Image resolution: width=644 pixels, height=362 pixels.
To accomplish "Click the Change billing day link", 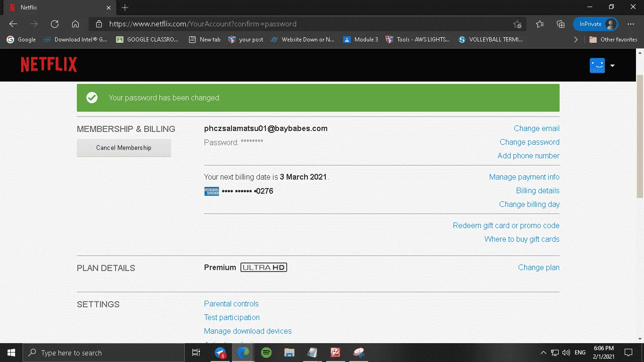I will [x=529, y=204].
